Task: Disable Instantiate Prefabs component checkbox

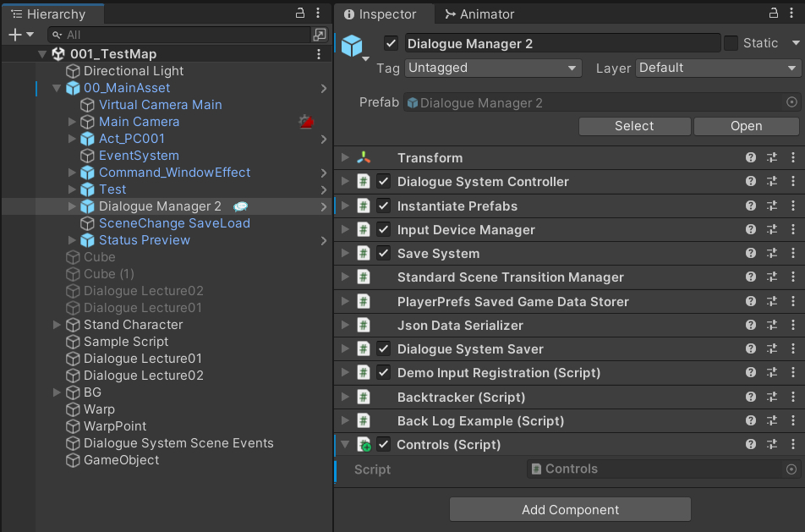Action: point(384,206)
